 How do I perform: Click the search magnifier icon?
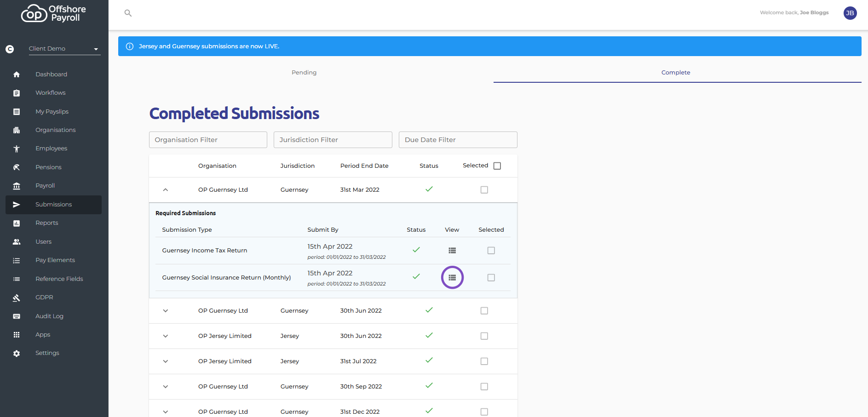[128, 13]
